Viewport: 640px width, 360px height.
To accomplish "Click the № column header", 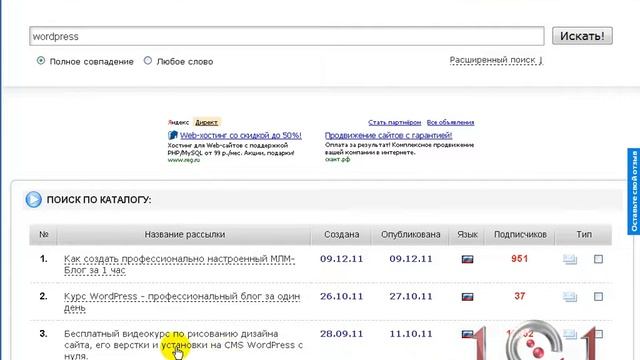I will 44,235.
